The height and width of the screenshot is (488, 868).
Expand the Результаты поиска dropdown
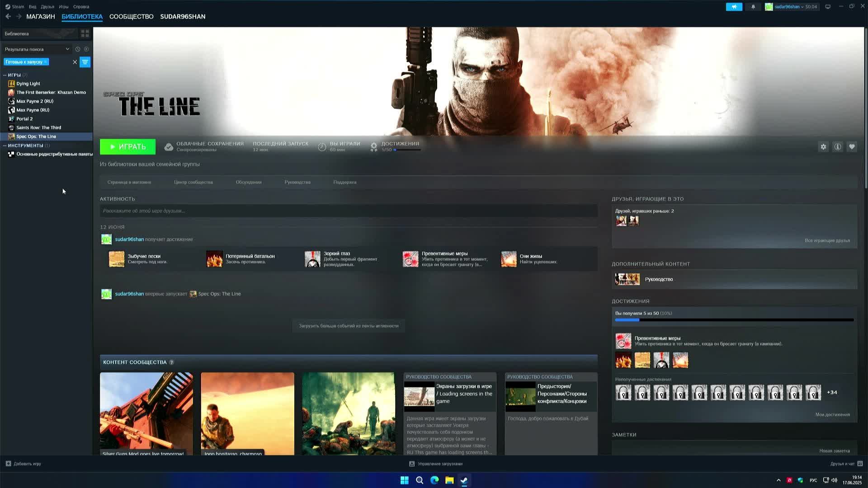point(37,49)
